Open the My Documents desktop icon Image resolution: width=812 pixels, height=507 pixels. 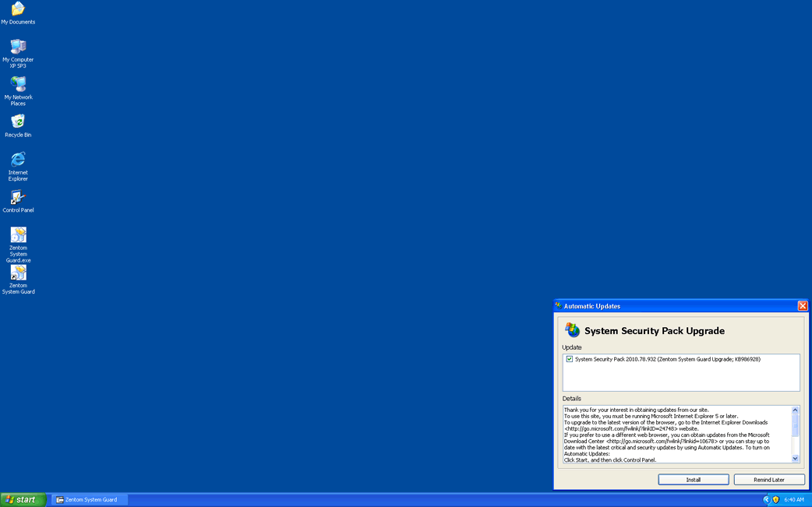(x=18, y=10)
